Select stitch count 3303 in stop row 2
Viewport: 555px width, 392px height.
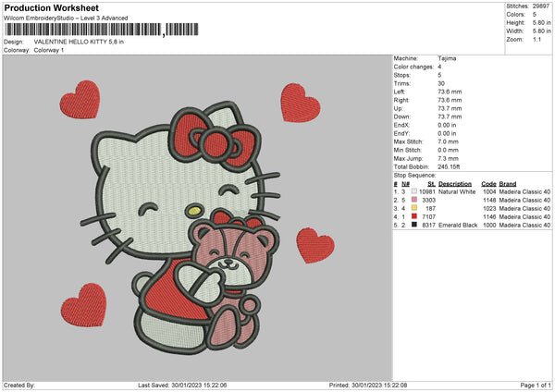coord(429,201)
